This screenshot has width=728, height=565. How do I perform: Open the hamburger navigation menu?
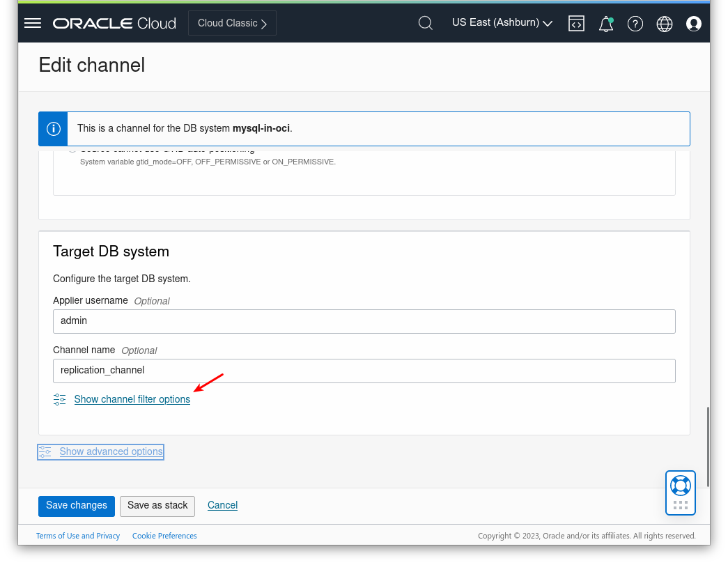[33, 23]
